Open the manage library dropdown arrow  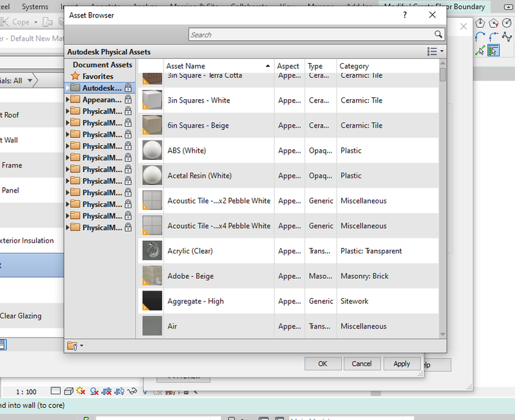82,346
